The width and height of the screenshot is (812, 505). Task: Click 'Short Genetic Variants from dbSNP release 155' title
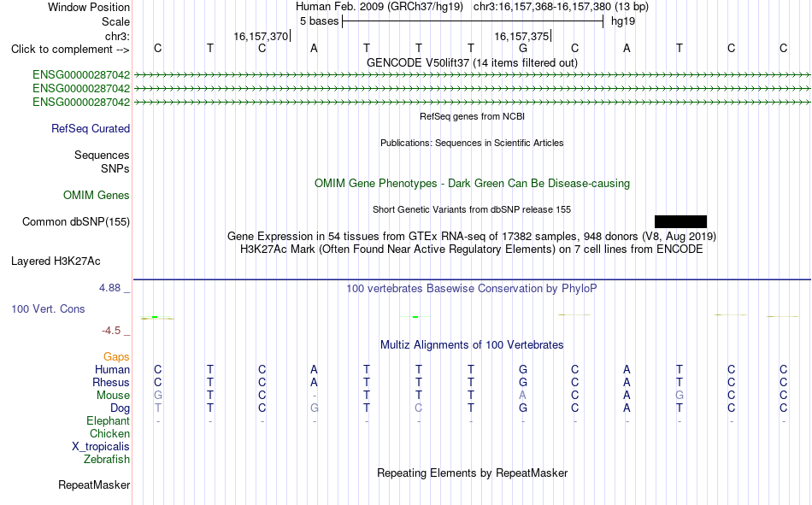point(472,209)
